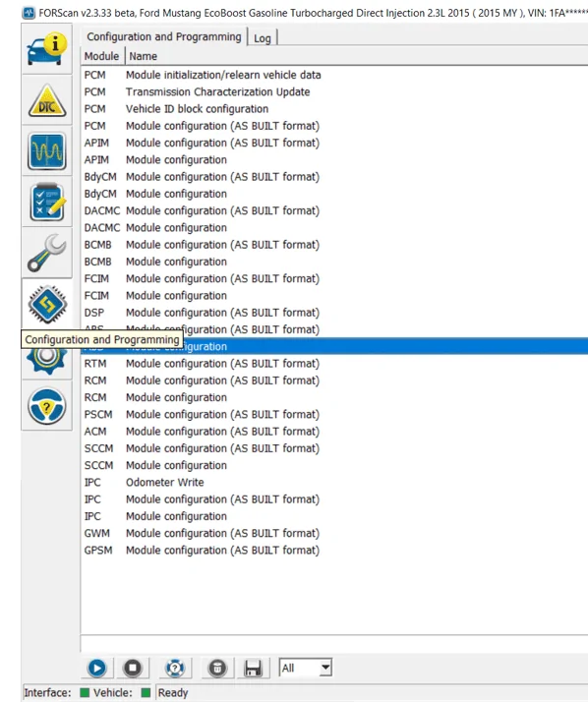Click the floppy disk save icon
The height and width of the screenshot is (702, 588).
click(253, 668)
